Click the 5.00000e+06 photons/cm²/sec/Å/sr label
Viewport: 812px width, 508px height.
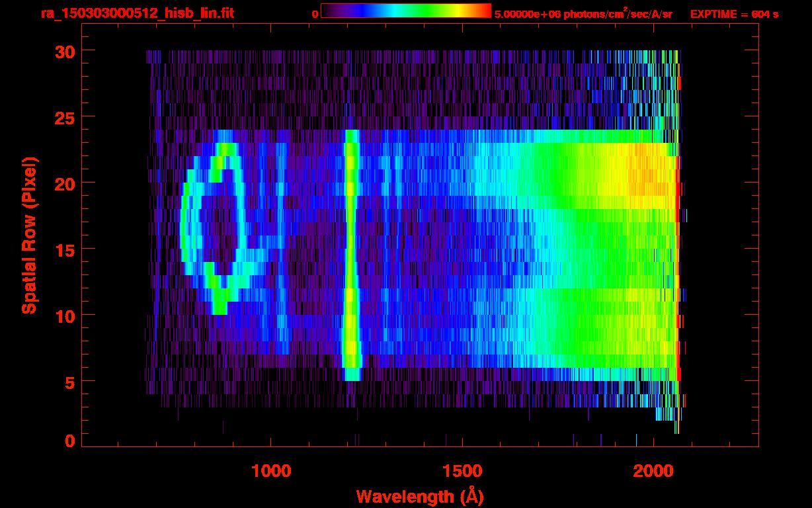click(583, 13)
